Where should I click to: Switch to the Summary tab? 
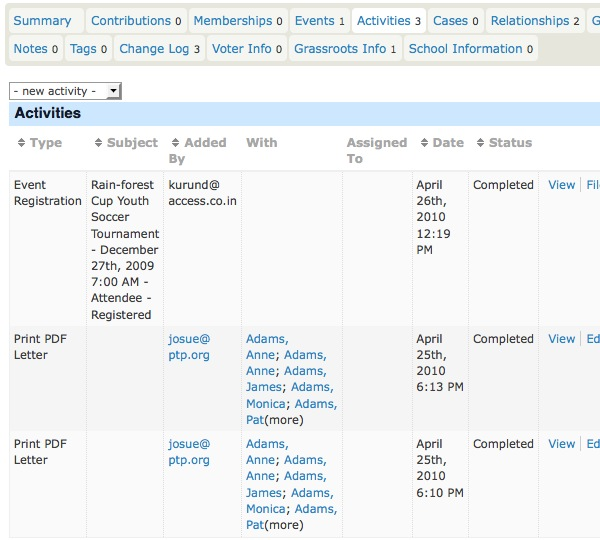pos(42,21)
